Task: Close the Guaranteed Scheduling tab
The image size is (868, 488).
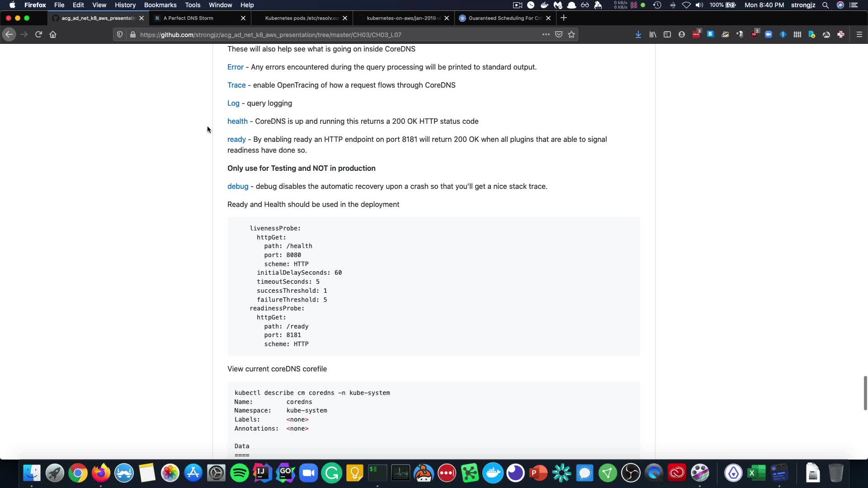Action: [548, 18]
